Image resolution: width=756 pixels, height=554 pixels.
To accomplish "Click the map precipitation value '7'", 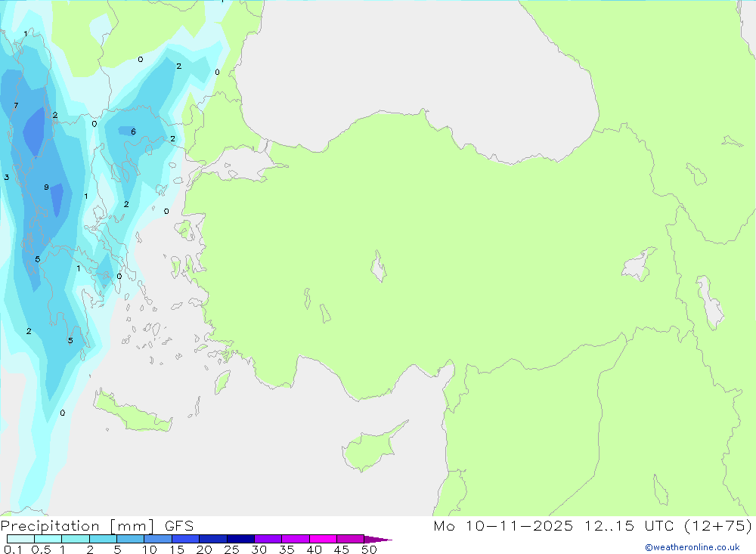I will (16, 106).
